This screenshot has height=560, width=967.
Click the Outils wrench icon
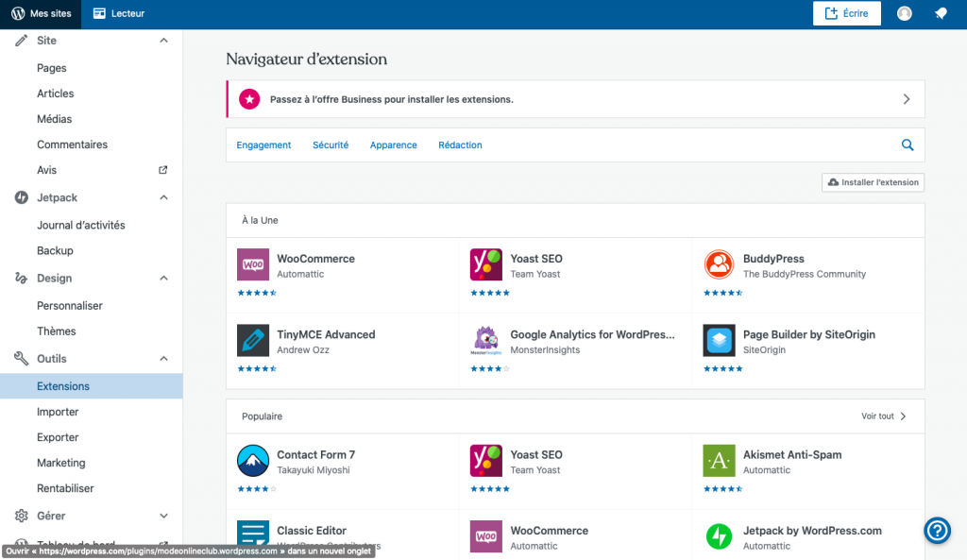(21, 358)
